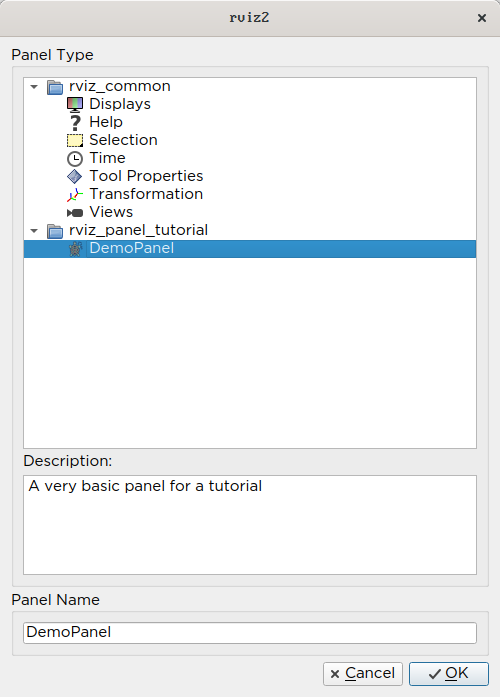
Task: Select the Displays monitor icon
Action: click(75, 104)
